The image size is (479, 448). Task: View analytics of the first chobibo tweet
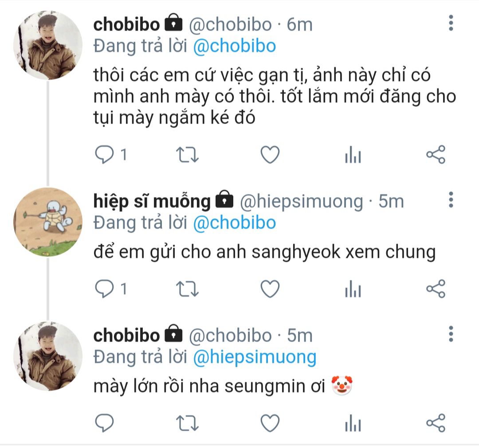pyautogui.click(x=353, y=155)
